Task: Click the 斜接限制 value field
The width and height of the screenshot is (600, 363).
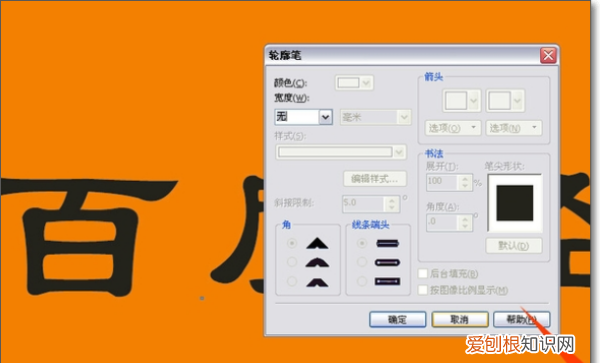Action: click(x=364, y=203)
